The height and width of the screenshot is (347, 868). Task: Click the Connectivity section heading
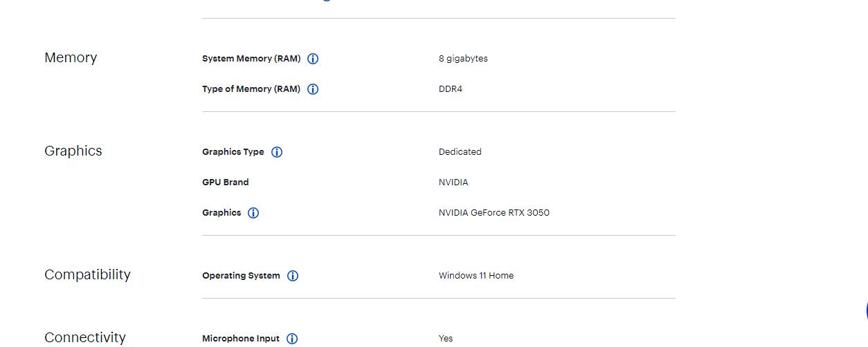[85, 337]
